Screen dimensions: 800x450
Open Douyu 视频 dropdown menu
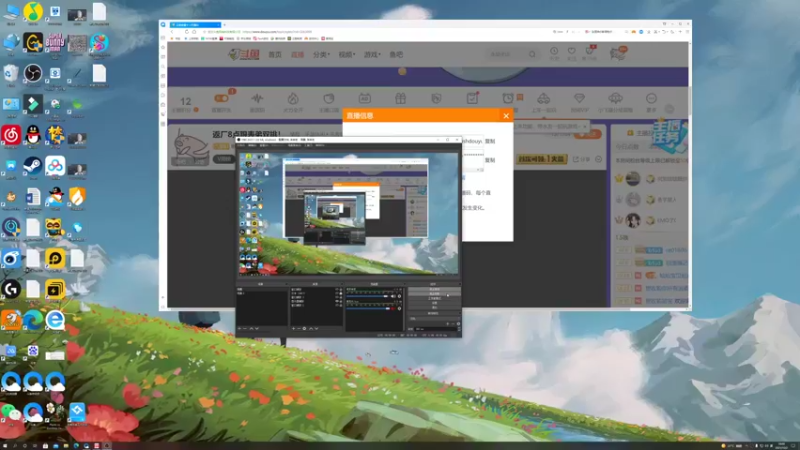point(347,54)
